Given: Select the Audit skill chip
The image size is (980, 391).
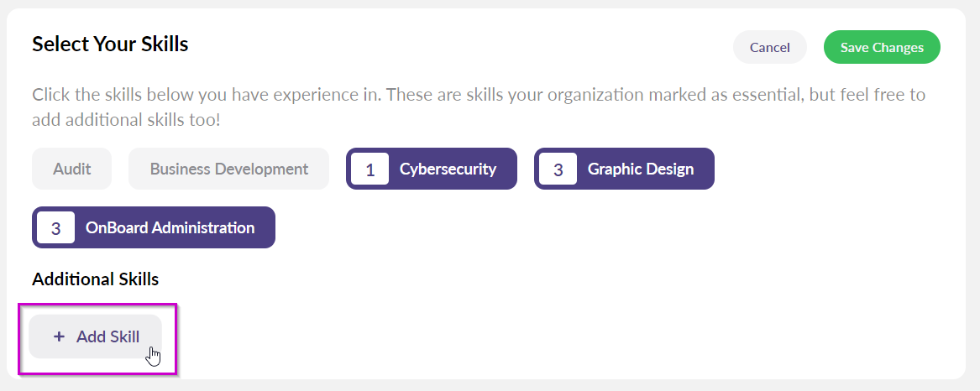Looking at the screenshot, I should click(71, 169).
